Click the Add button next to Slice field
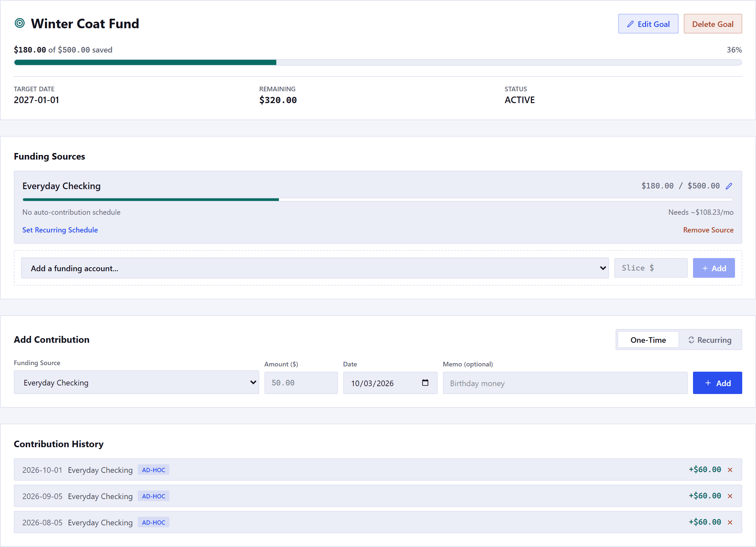Screen dimensions: 756x547 click(714, 268)
